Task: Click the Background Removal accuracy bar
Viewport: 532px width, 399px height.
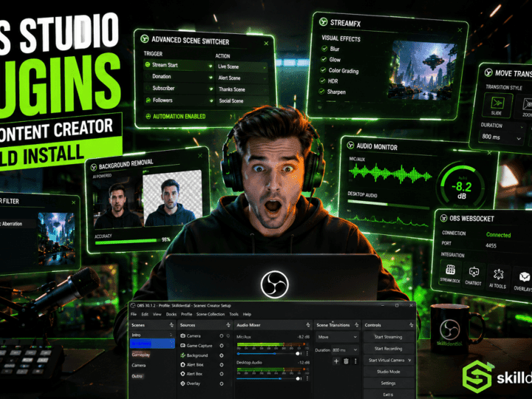Action: tap(126, 242)
